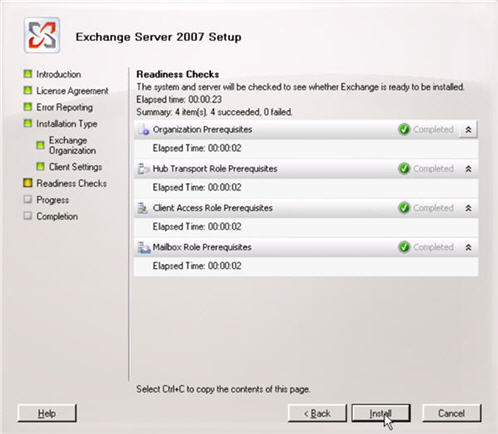This screenshot has width=498, height=434.
Task: Click the system readiness description sentence
Action: (300, 87)
